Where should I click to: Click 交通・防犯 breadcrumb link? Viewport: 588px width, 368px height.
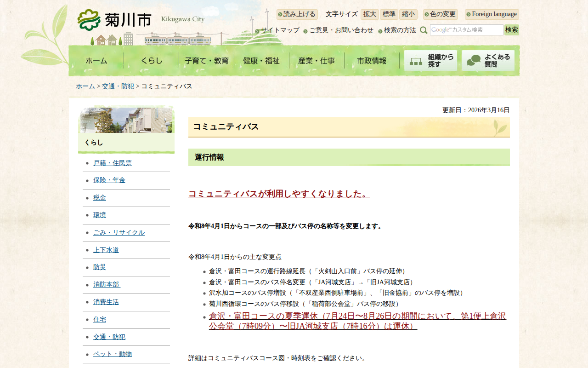tap(118, 86)
